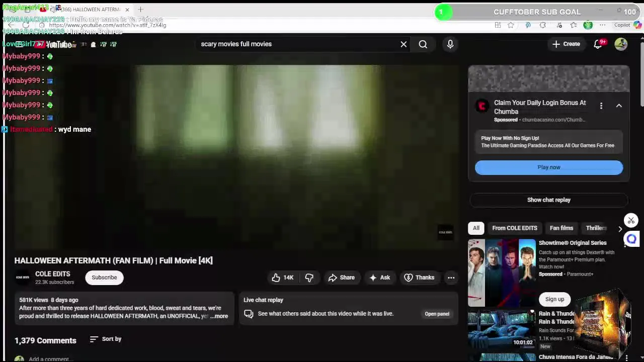644x362 pixels.
Task: Click the 1,379 Comments heading
Action: click(x=45, y=341)
